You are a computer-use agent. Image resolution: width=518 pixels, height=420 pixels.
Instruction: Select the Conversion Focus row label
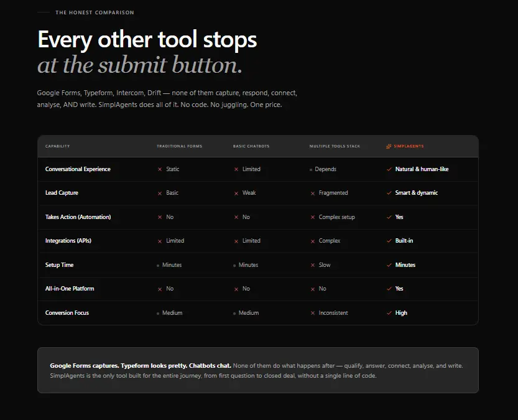coord(67,312)
